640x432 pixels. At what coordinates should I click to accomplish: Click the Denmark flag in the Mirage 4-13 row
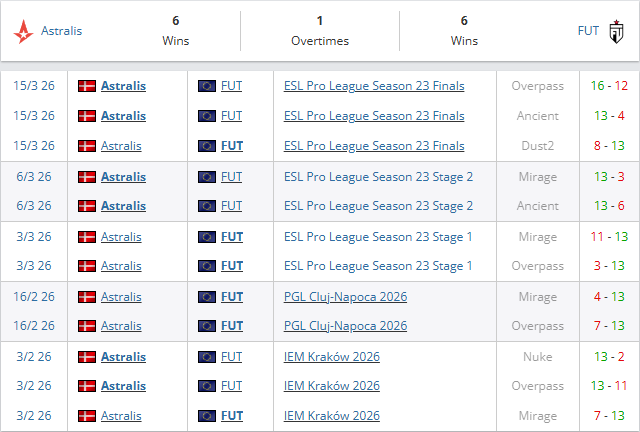coord(87,297)
